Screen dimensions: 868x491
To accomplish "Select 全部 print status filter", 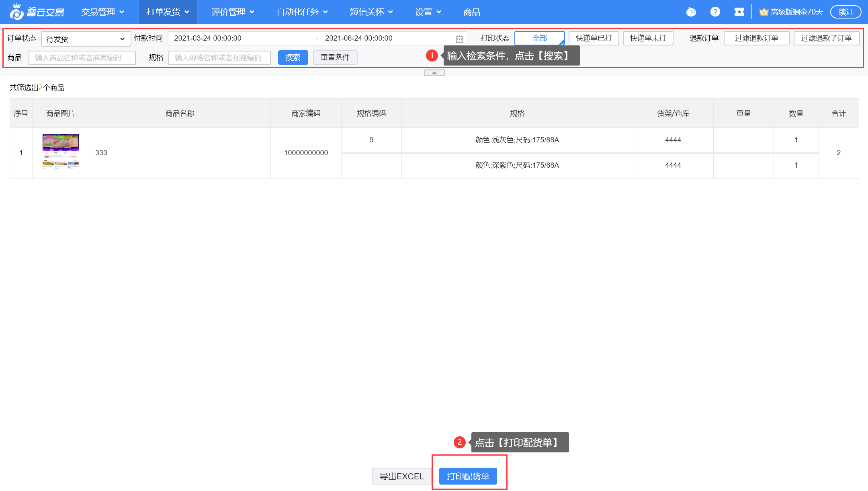I will 539,38.
